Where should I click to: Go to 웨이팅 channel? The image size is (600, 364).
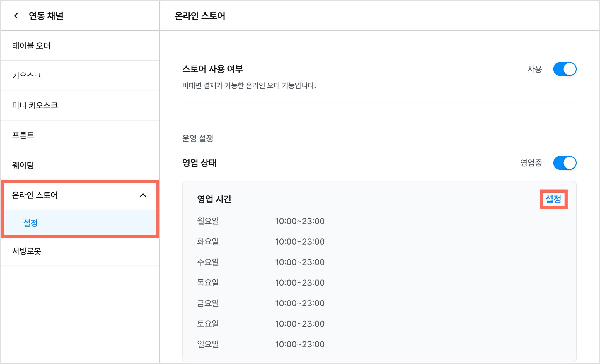tap(80, 165)
